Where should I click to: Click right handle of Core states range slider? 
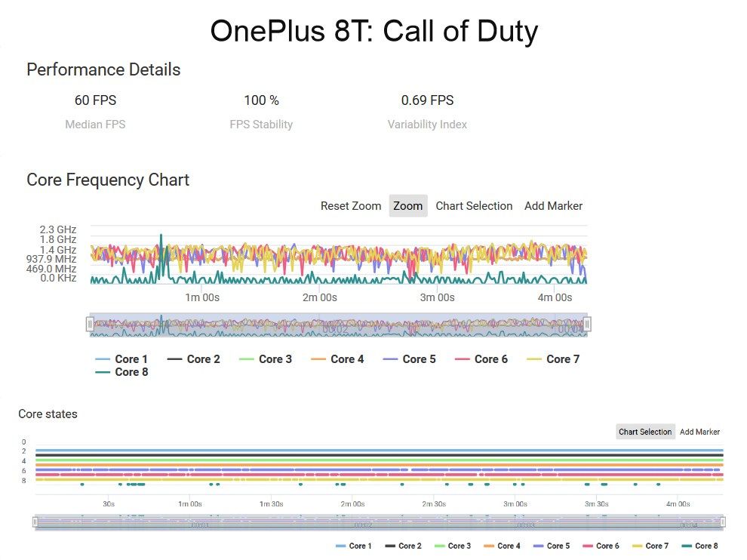pyautogui.click(x=723, y=522)
